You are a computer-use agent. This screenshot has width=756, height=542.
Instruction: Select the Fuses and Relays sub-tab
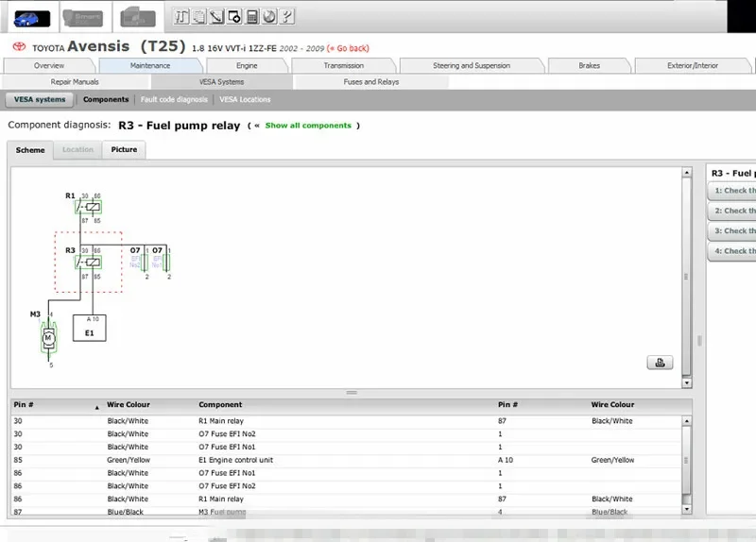(x=371, y=82)
